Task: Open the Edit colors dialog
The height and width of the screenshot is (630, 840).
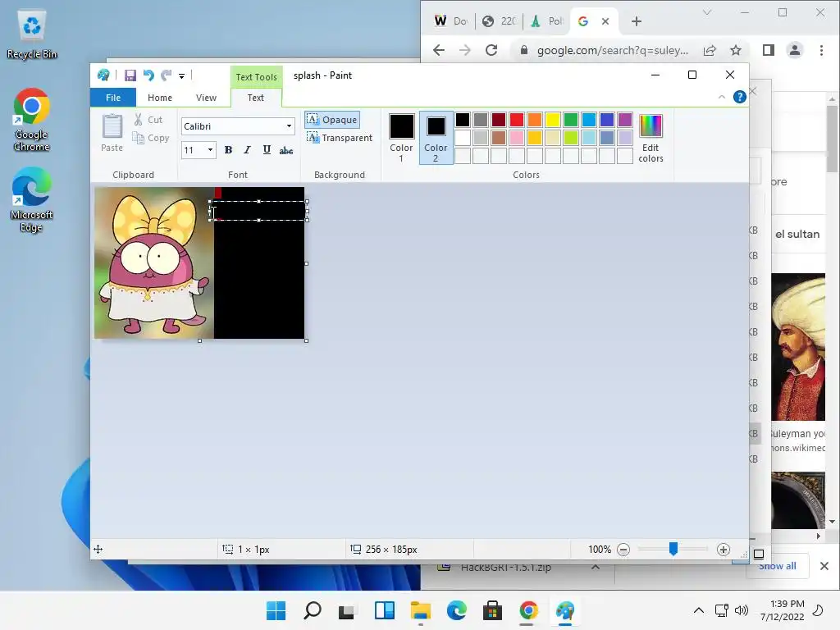Action: [651, 138]
